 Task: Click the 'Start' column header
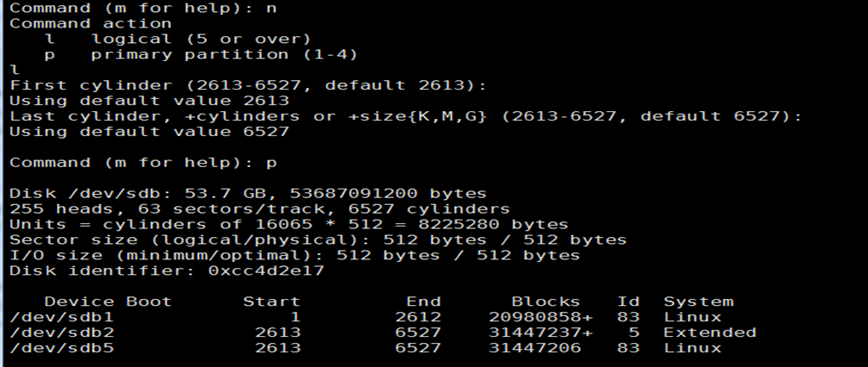click(272, 302)
